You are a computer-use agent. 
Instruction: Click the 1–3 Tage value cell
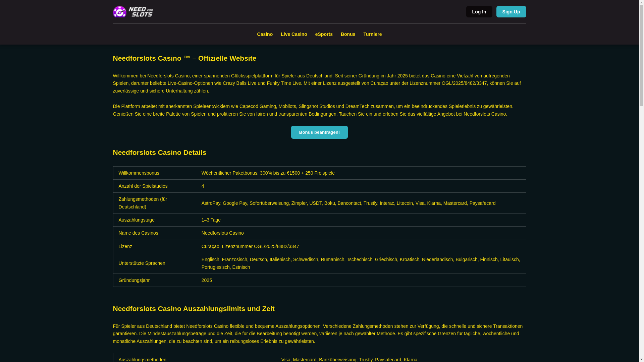point(361,220)
